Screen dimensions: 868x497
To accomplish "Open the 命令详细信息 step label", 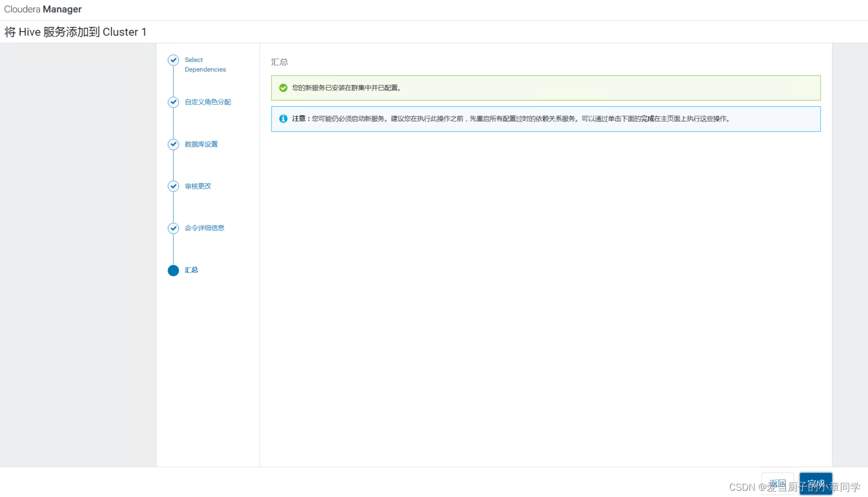I will click(205, 228).
